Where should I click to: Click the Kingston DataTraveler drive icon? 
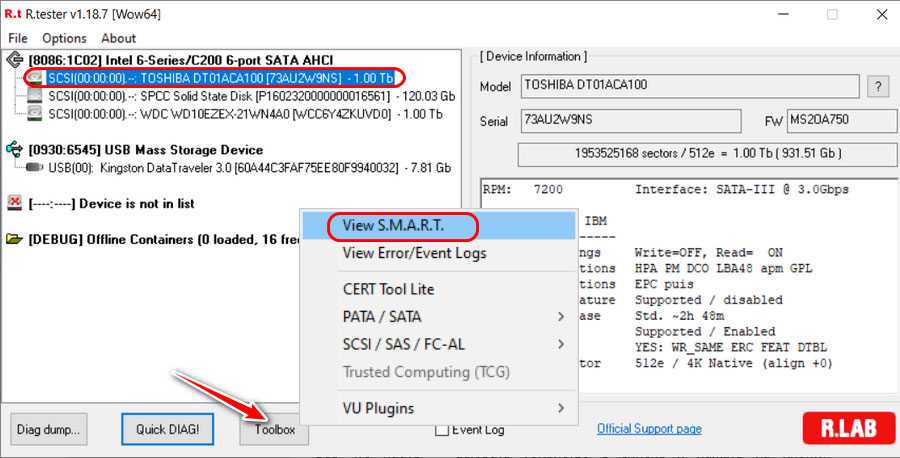click(36, 167)
